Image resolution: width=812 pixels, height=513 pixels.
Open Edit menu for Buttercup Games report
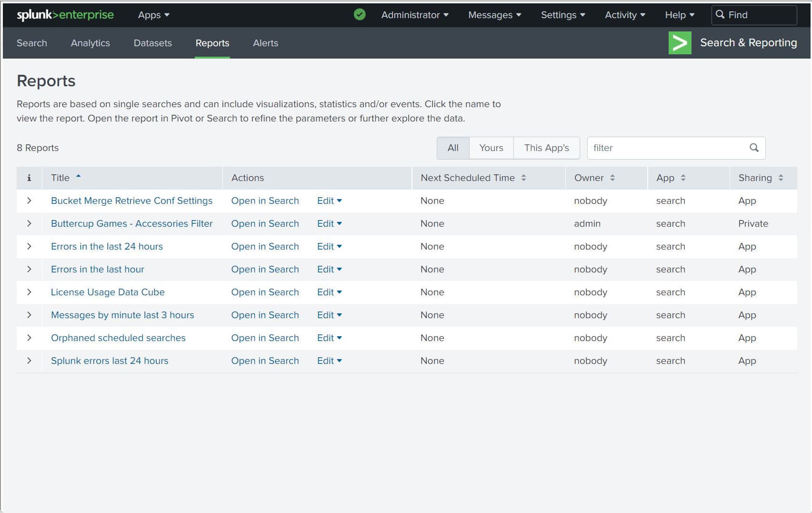(330, 223)
